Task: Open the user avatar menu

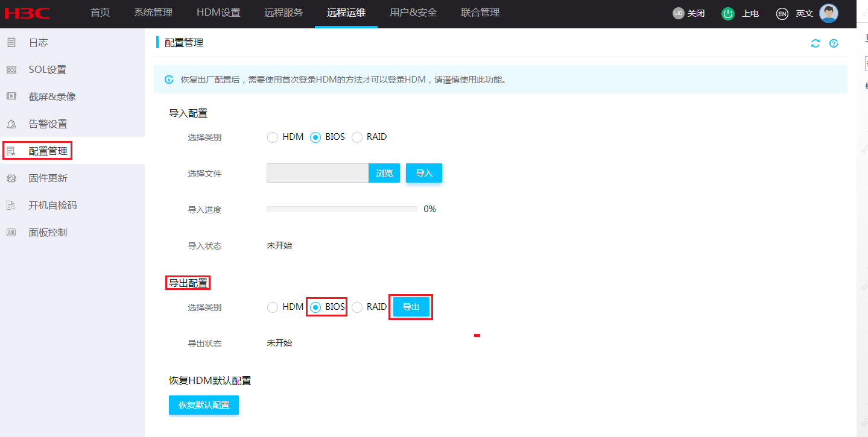Action: tap(829, 13)
